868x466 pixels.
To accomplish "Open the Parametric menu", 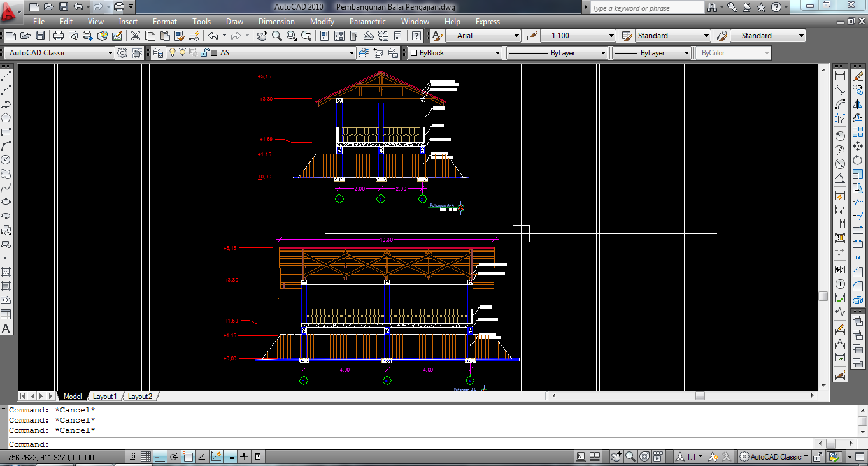I will point(367,22).
